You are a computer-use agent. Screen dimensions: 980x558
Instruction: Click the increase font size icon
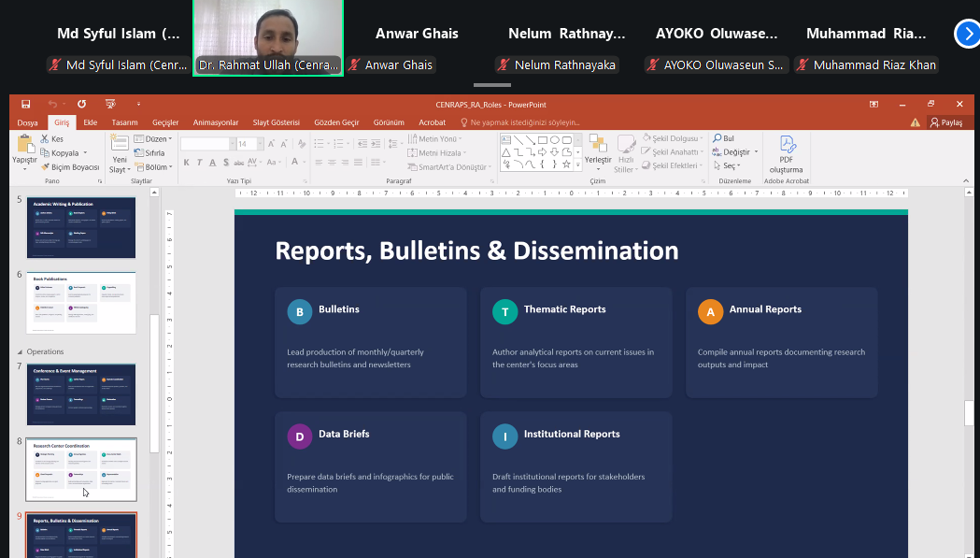(271, 144)
